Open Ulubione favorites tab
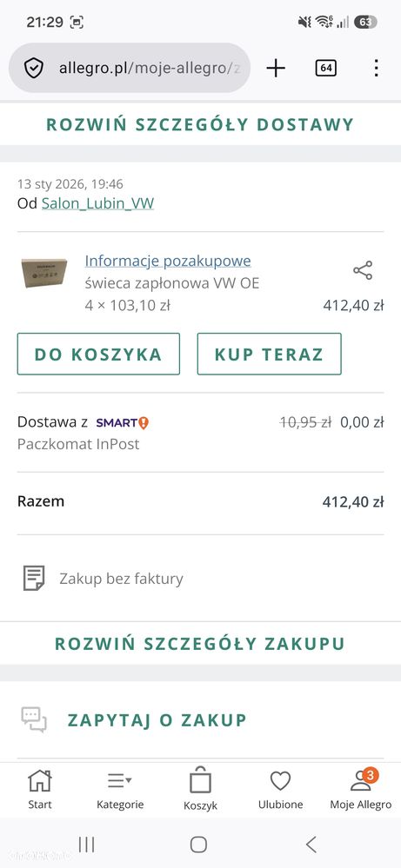 [x=280, y=789]
